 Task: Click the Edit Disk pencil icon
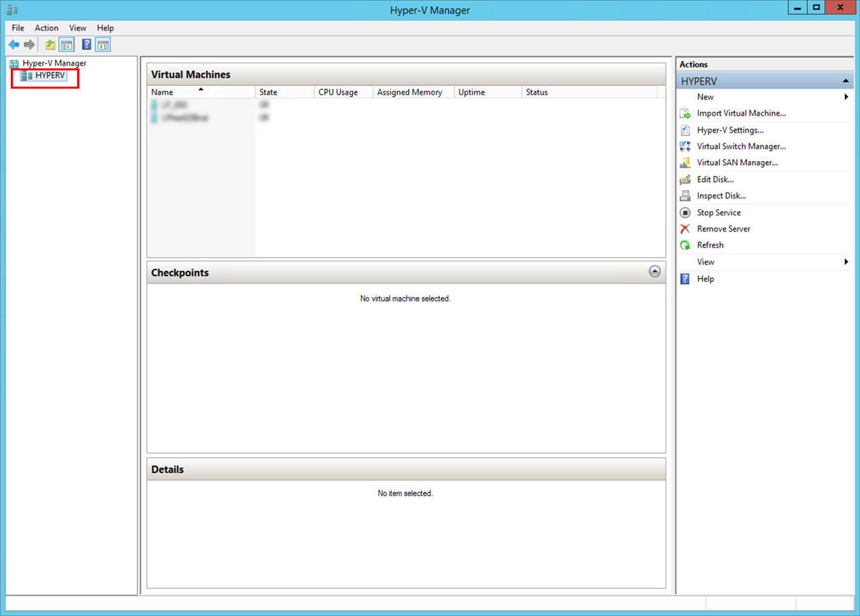[685, 179]
